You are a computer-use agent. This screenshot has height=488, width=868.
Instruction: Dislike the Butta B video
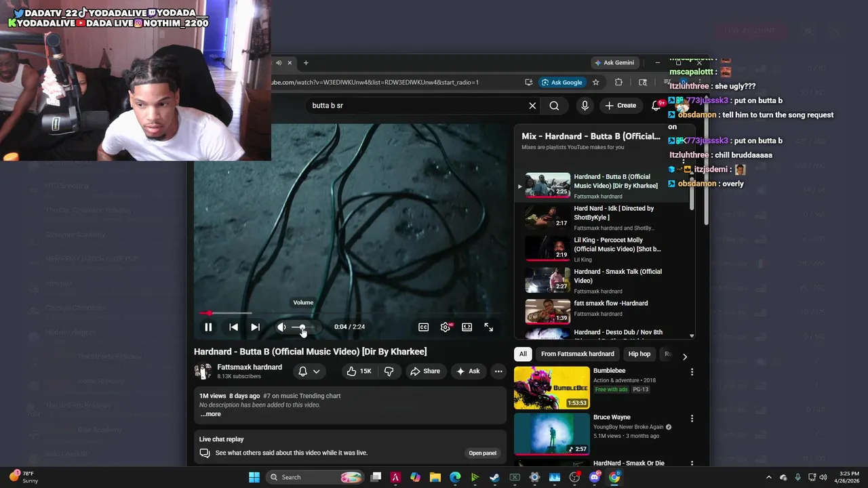pos(389,371)
